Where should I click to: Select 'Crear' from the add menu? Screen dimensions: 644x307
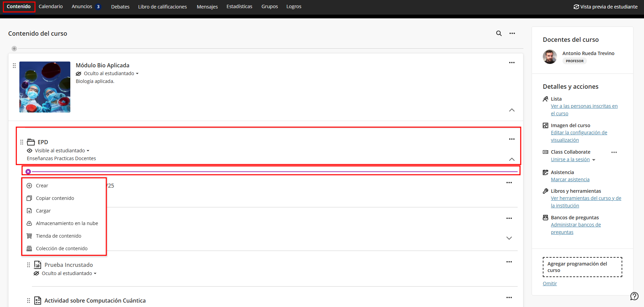42,186
